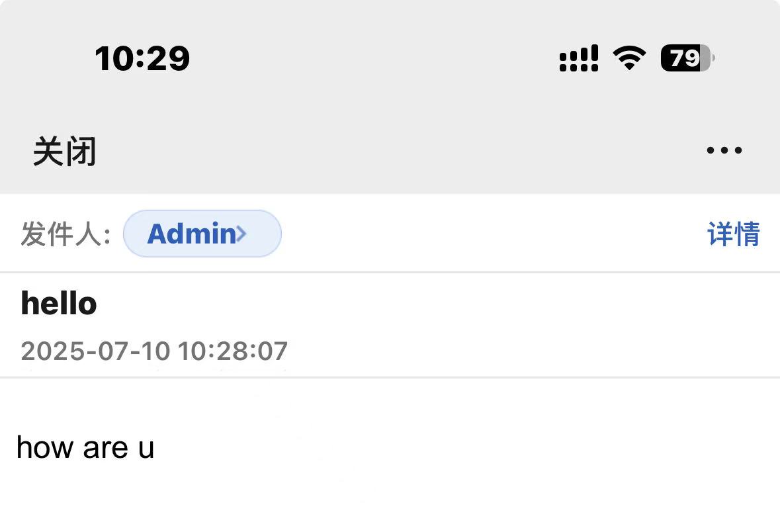Click blank area right of how are u

(x=468, y=447)
